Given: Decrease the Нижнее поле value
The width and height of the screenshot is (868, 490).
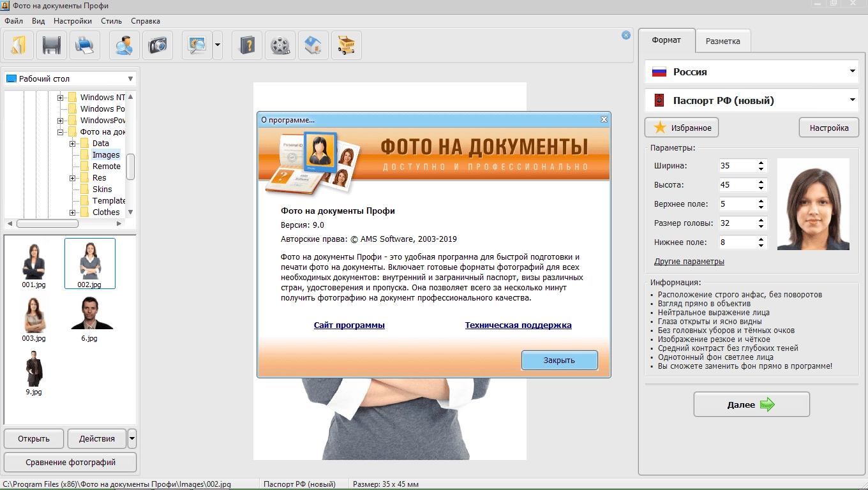Looking at the screenshot, I should pyautogui.click(x=761, y=246).
